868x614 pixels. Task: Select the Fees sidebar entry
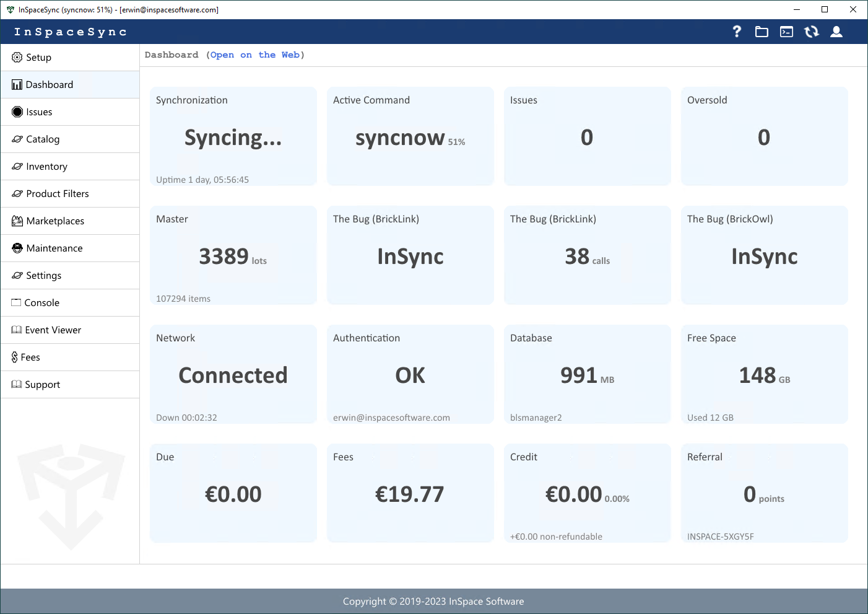pos(30,357)
